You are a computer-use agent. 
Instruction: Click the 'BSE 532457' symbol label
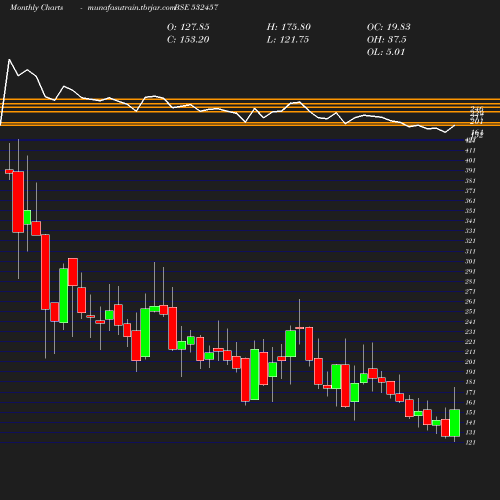pyautogui.click(x=196, y=7)
